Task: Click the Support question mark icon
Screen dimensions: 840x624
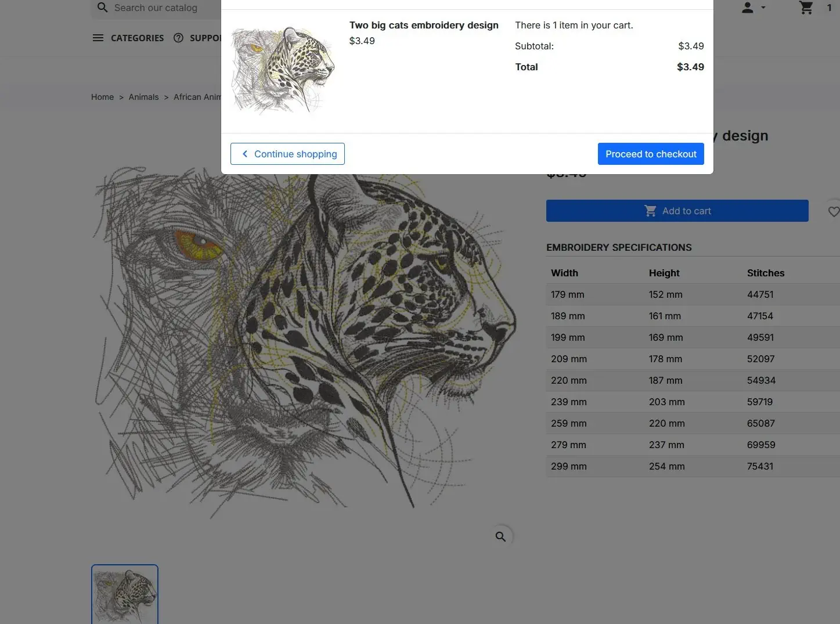Action: 178,38
